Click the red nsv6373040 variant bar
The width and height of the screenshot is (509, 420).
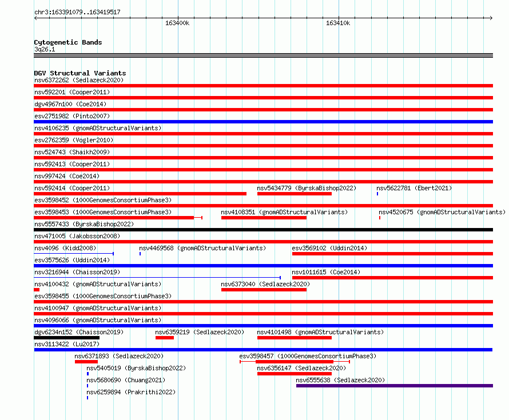[264, 290]
